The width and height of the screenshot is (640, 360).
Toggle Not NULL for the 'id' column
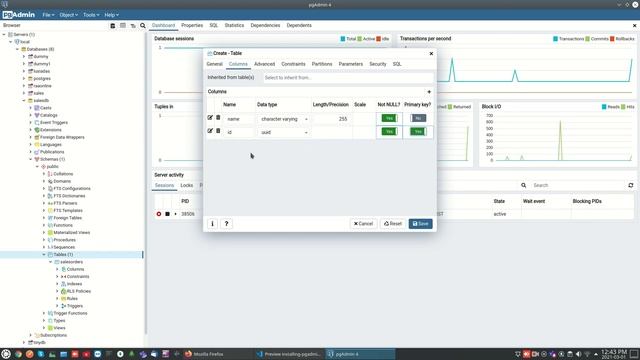389,131
